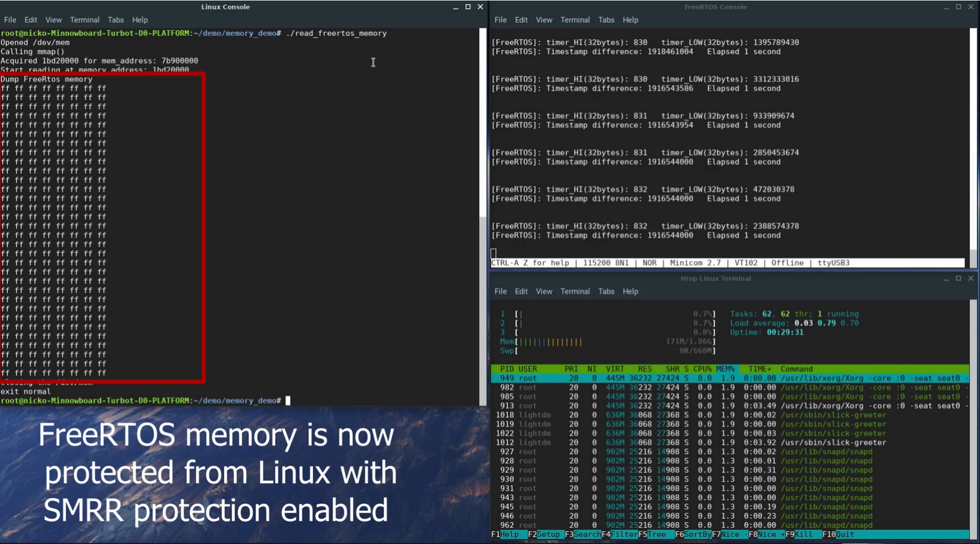Open Help menu in Linux Console window

click(140, 20)
